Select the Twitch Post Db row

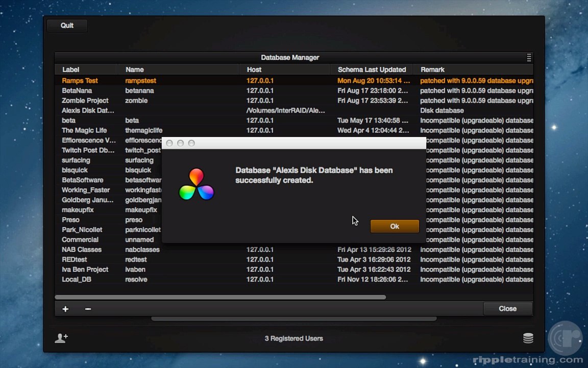pyautogui.click(x=88, y=150)
